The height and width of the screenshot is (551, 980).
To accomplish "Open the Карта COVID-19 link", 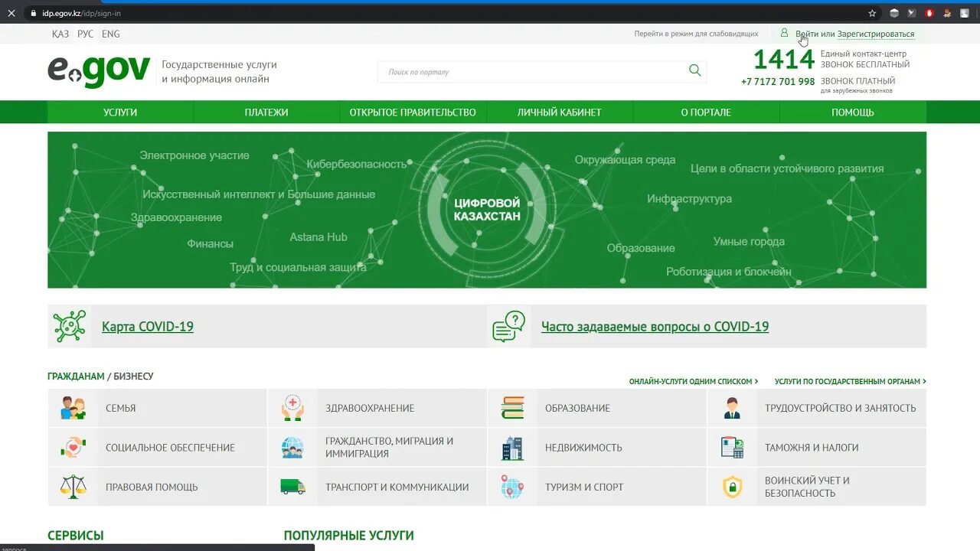I will click(147, 326).
